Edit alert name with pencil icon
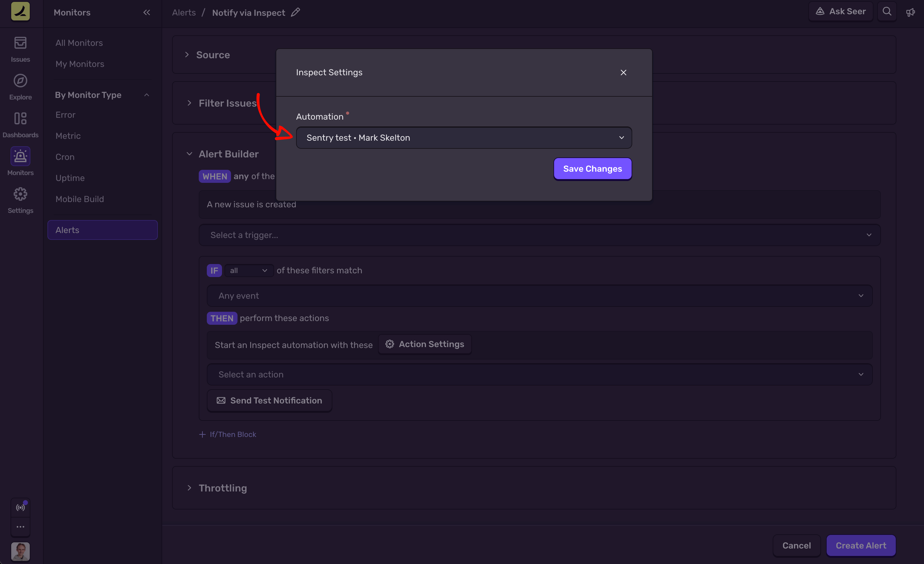924x564 pixels. tap(295, 12)
